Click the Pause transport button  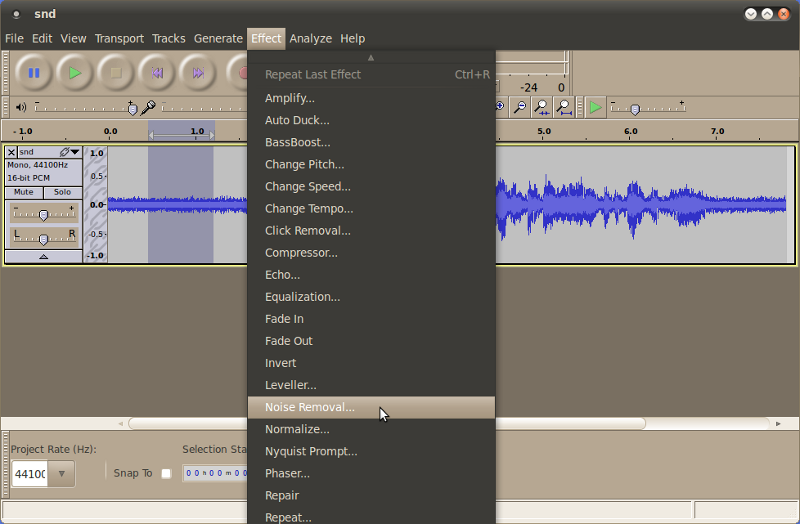click(34, 73)
